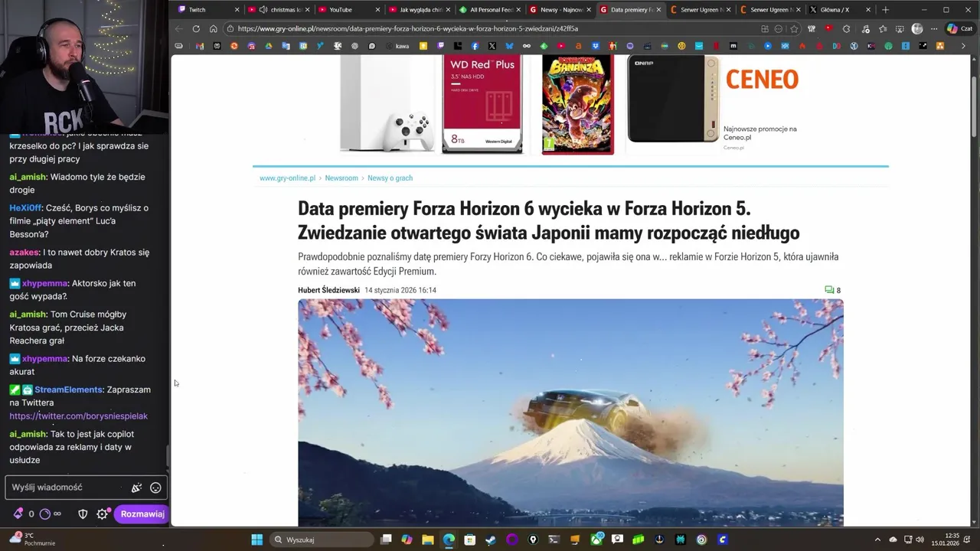Open the Newsy o grach breadcrumb
Image resolution: width=980 pixels, height=551 pixels.
coord(390,178)
